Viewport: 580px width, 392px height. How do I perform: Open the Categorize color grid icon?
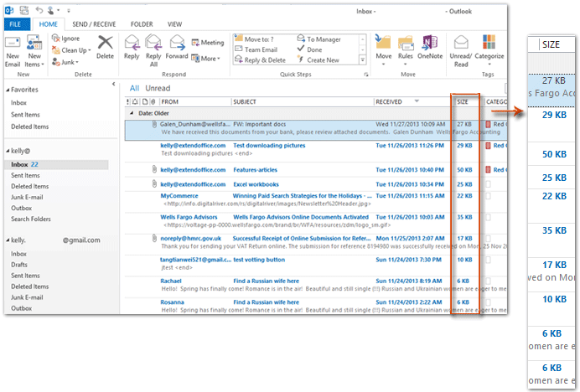pyautogui.click(x=489, y=42)
